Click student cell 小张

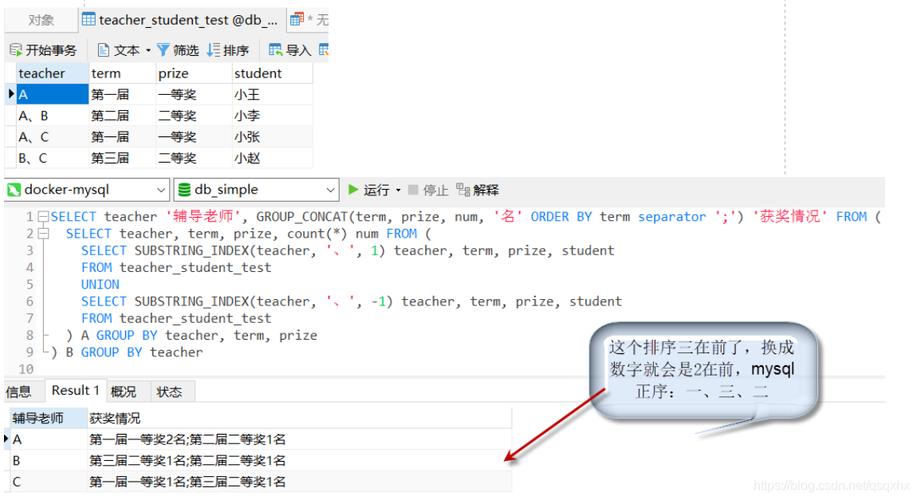pyautogui.click(x=272, y=137)
